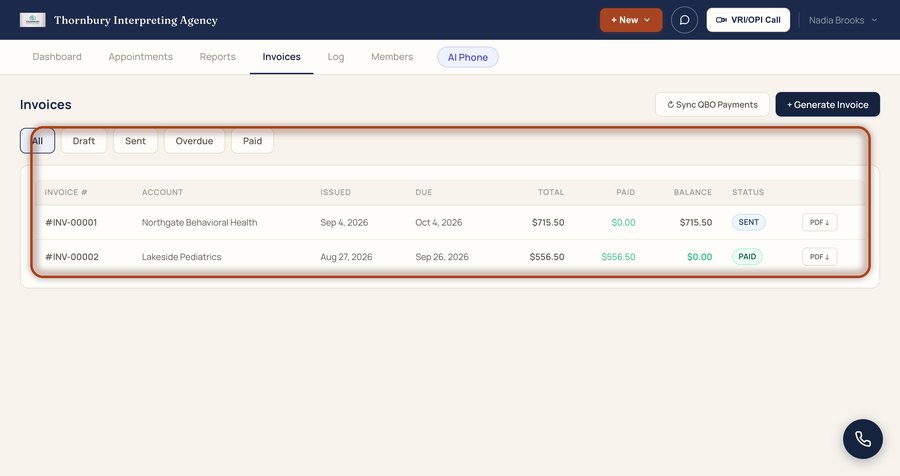The height and width of the screenshot is (476, 900).
Task: Open the chat messages icon
Action: tap(684, 20)
